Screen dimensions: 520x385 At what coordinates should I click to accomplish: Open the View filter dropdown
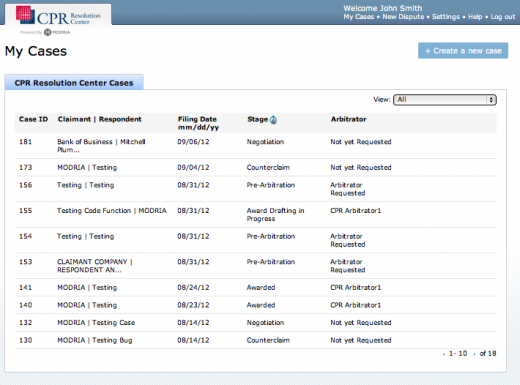coord(445,100)
